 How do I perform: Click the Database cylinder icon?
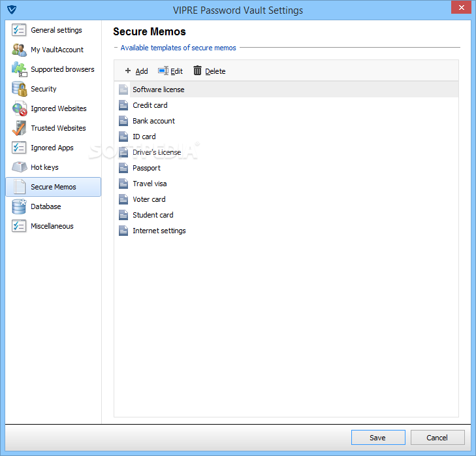[x=19, y=206]
